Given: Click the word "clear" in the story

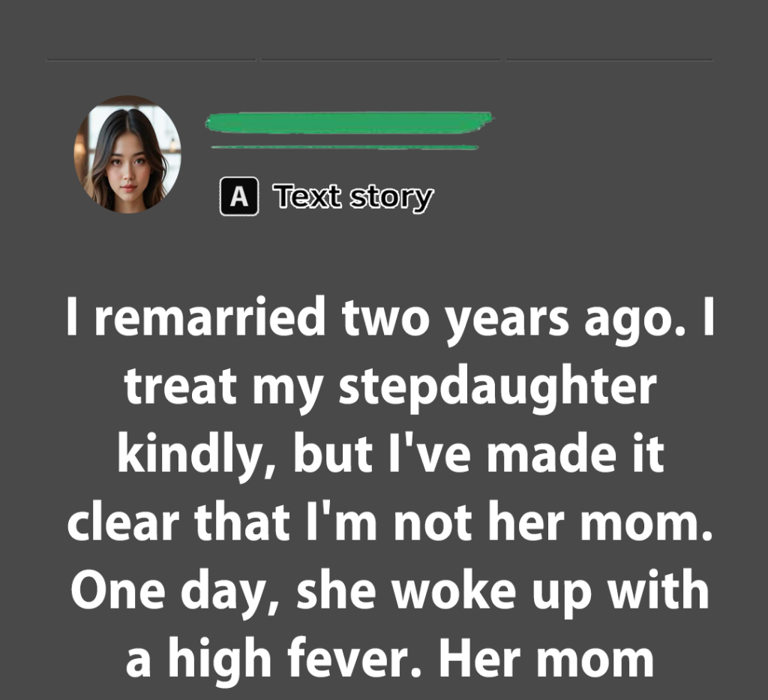Looking at the screenshot, I should [122, 523].
